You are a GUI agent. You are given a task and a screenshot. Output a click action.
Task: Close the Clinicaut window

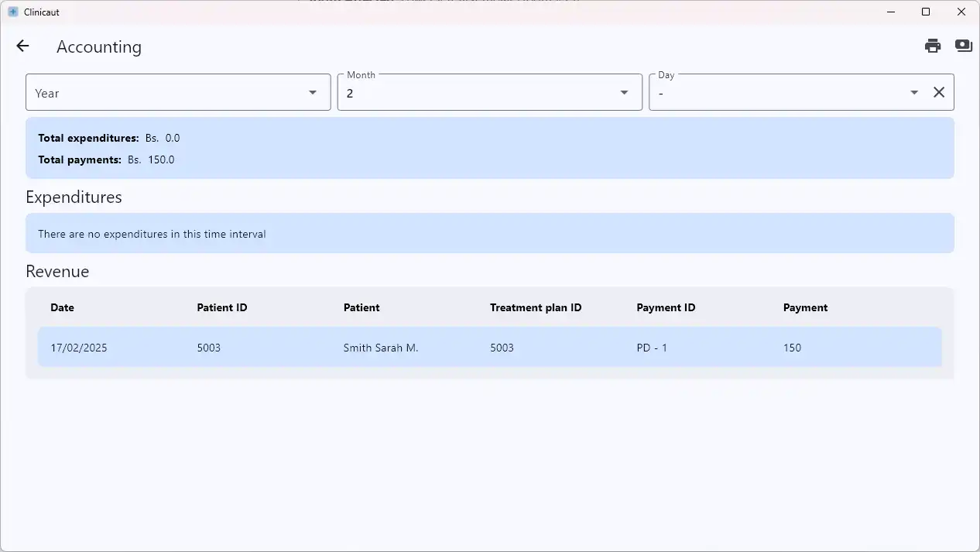pyautogui.click(x=961, y=12)
